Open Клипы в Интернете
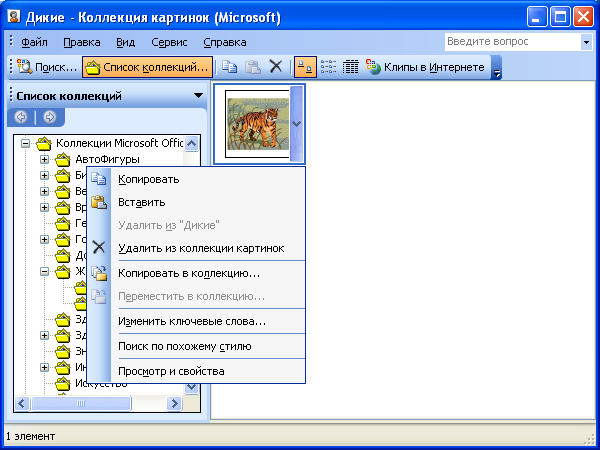This screenshot has width=600, height=450. (425, 67)
